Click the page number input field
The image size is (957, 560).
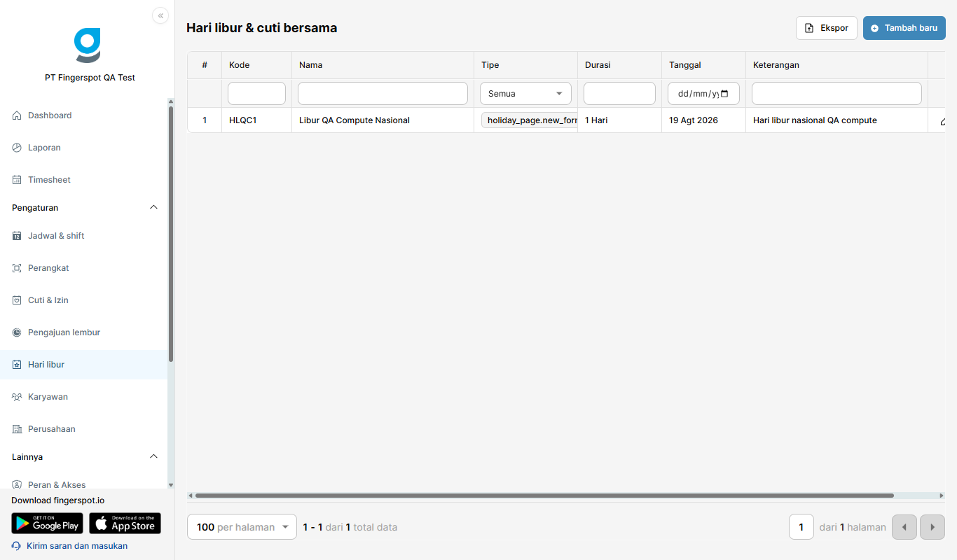[x=801, y=527]
